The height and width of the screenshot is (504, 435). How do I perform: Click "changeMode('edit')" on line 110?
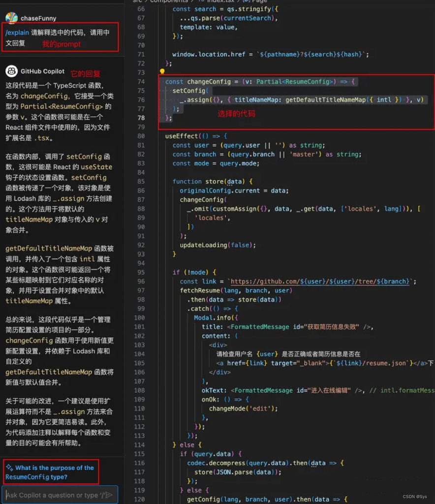point(243,409)
